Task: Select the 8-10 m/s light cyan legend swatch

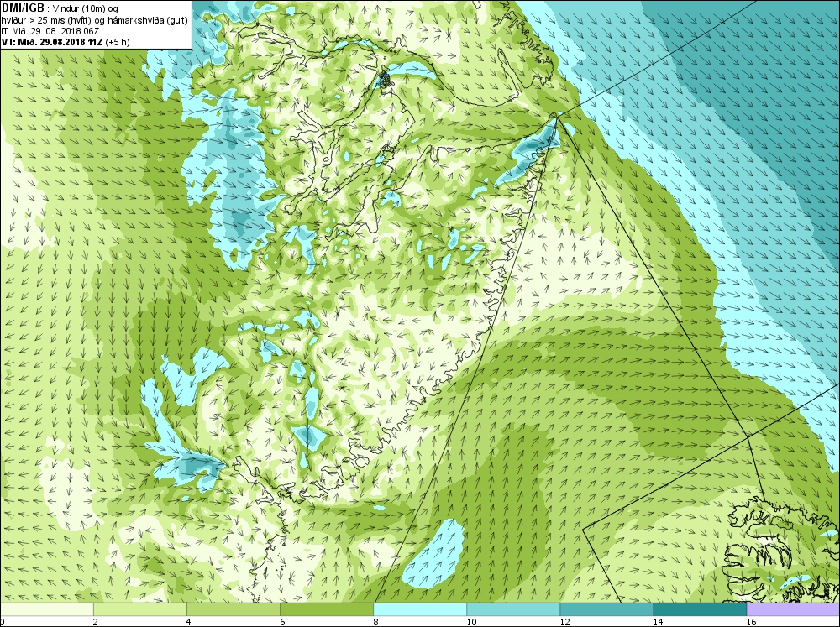Action: tap(419, 609)
